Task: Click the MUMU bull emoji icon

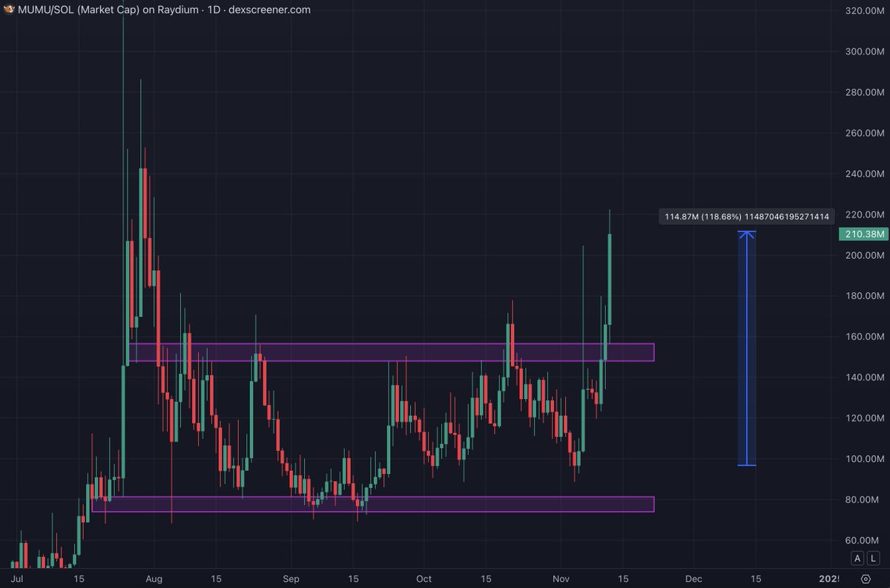Action: (9, 10)
